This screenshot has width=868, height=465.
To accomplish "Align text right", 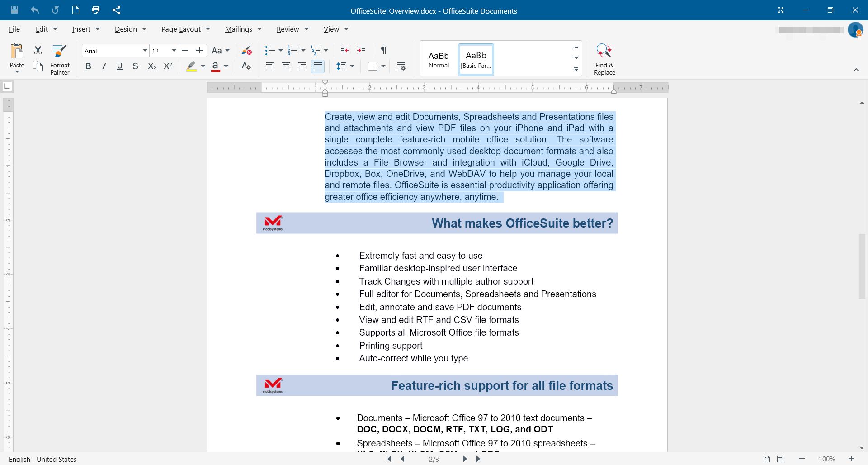I will [x=302, y=66].
